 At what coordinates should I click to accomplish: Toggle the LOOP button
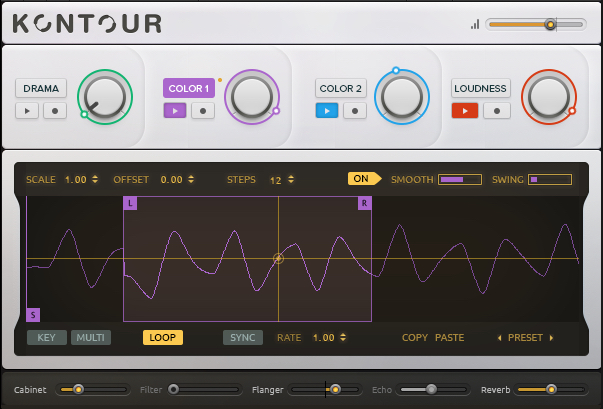[163, 338]
